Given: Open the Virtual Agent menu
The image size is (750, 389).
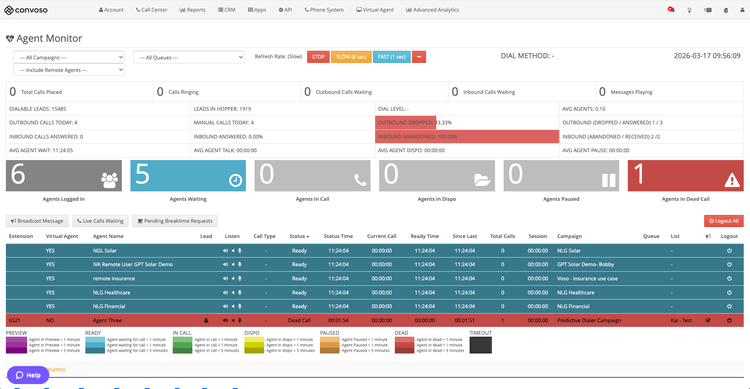Looking at the screenshot, I should coord(375,10).
